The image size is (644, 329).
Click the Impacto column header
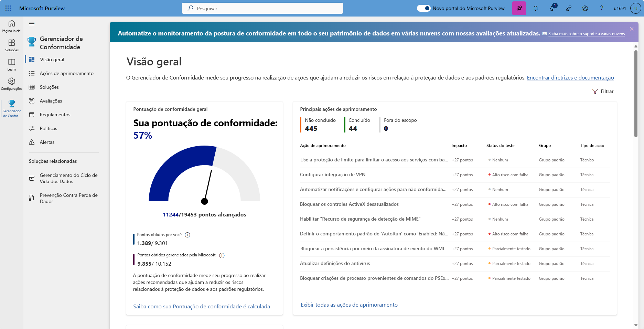pos(459,146)
